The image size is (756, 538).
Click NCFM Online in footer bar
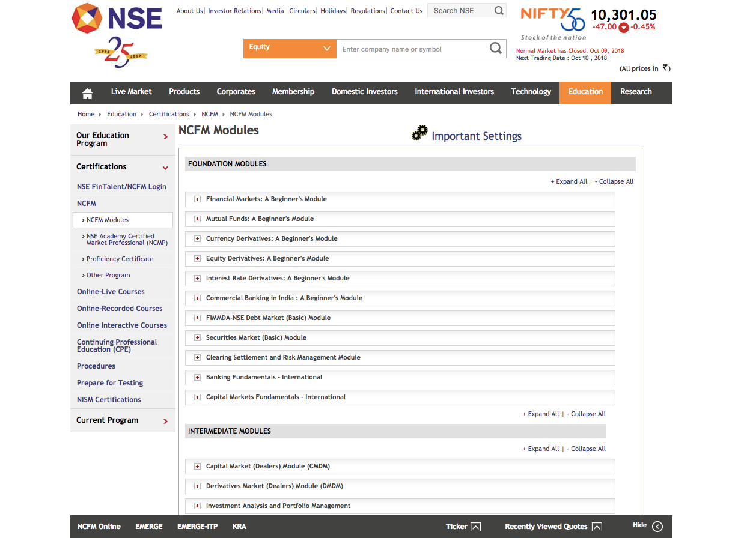[x=99, y=527]
